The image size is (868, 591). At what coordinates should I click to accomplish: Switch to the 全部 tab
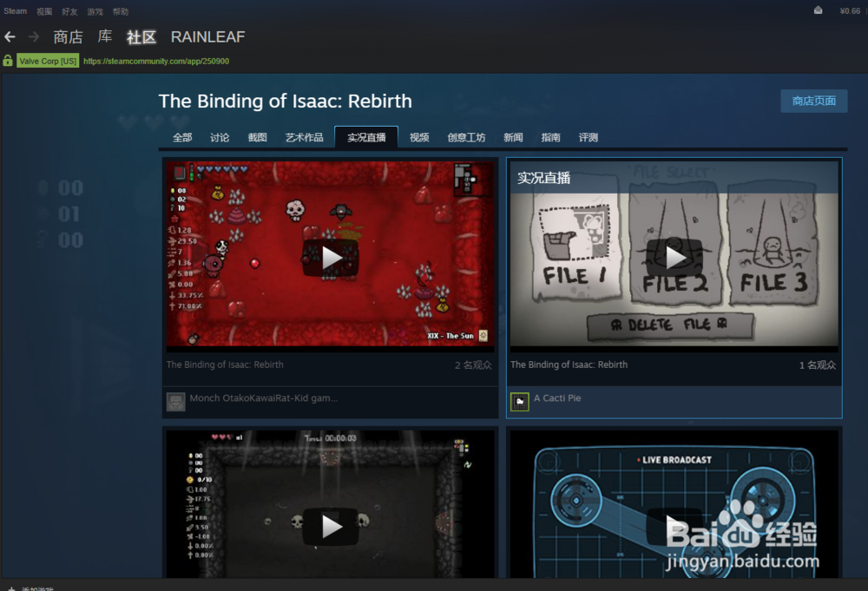[182, 137]
